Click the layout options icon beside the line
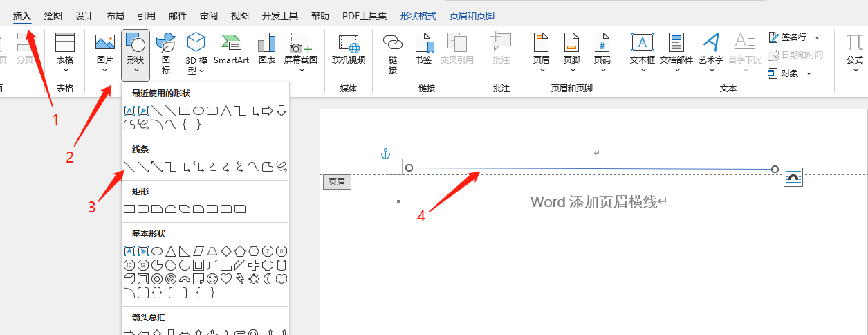The height and width of the screenshot is (335, 868). click(x=793, y=177)
